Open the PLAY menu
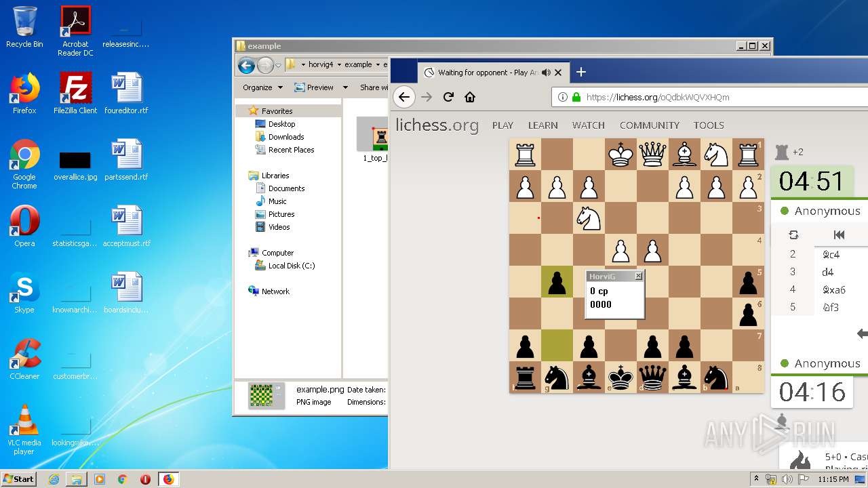The height and width of the screenshot is (488, 868). click(502, 125)
